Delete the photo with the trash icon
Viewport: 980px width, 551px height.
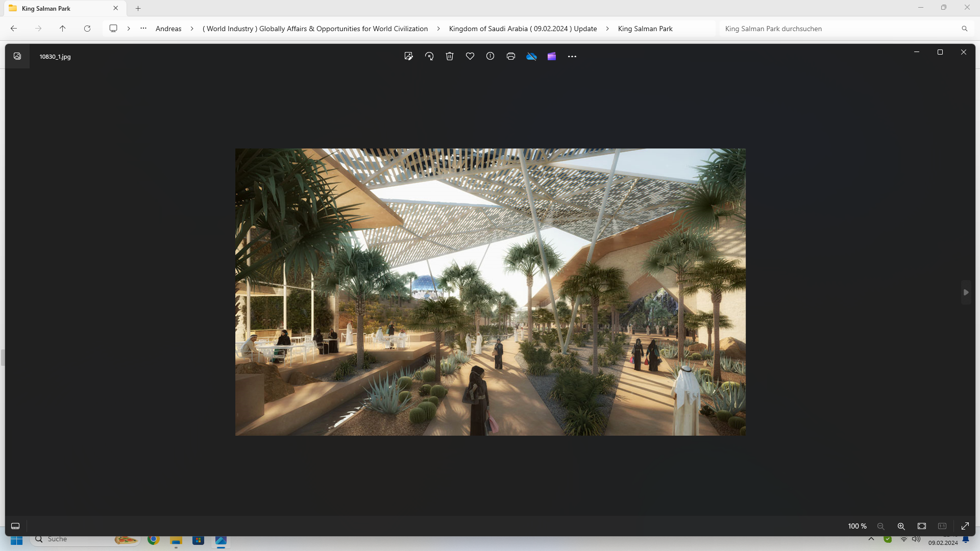tap(450, 56)
